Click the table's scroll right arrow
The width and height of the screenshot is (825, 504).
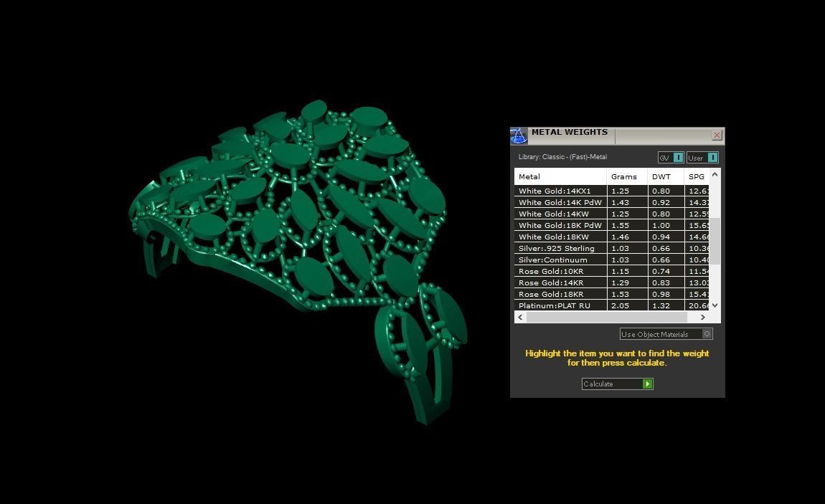tap(702, 317)
